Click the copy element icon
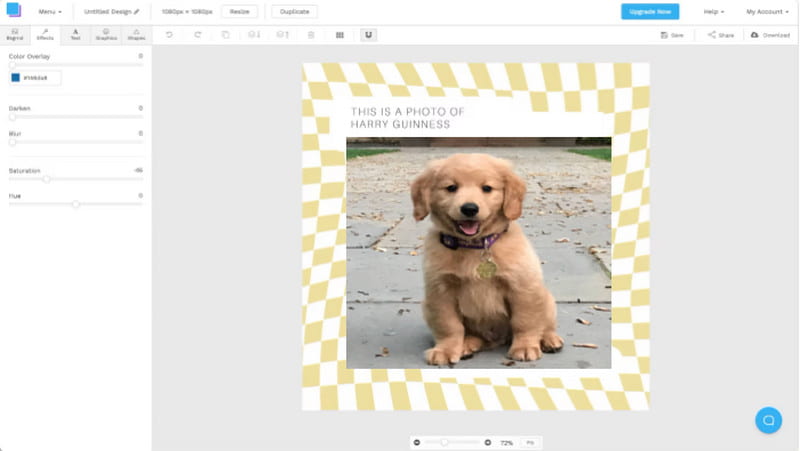This screenshot has height=451, width=800. point(226,35)
